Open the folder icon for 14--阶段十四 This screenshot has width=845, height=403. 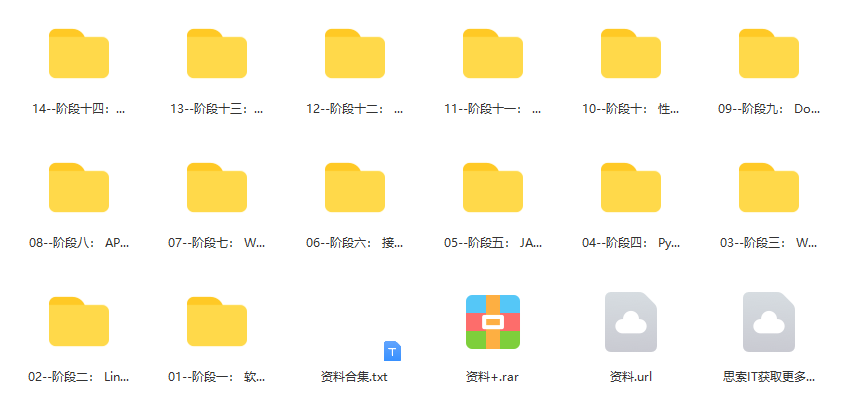click(x=79, y=53)
